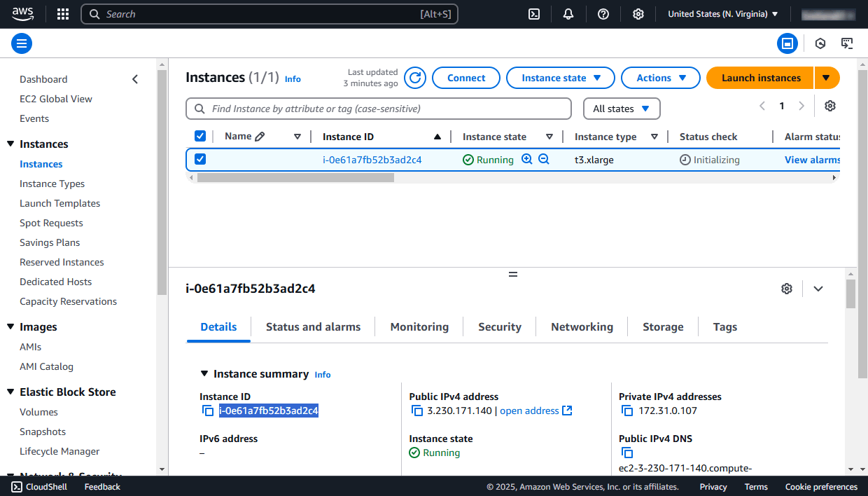This screenshot has height=496, width=868.
Task: Uncheck the i-0e61a7fb52b3ad2c4 row checkbox
Action: point(200,159)
